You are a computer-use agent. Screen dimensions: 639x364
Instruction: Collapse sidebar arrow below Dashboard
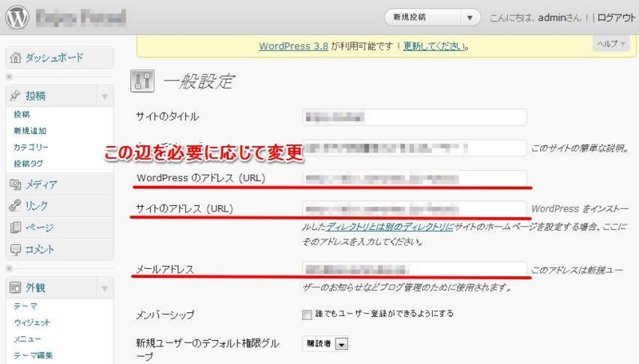(x=10, y=77)
